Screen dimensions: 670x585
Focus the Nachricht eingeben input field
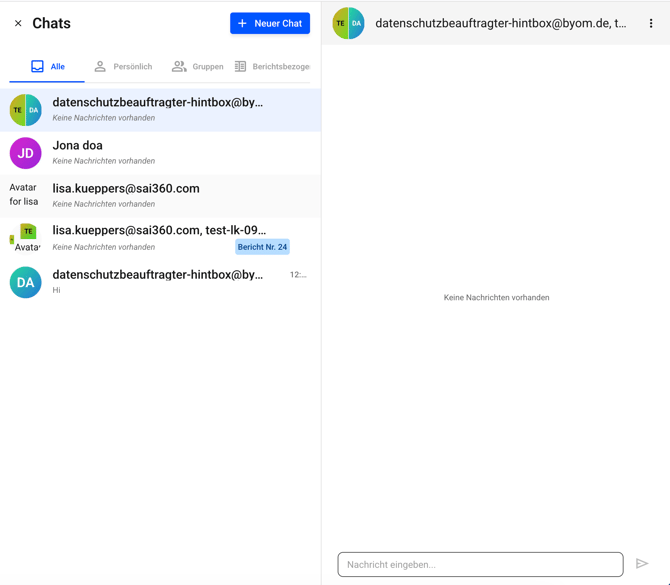point(480,564)
